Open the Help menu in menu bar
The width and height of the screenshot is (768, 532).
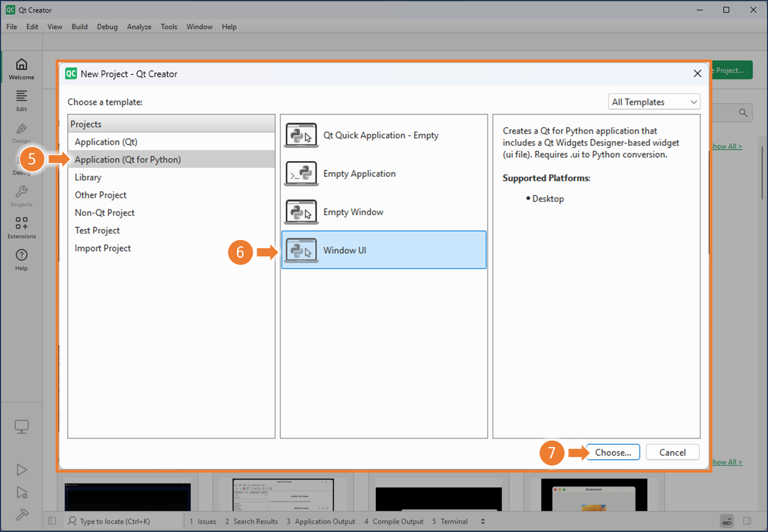click(x=229, y=27)
